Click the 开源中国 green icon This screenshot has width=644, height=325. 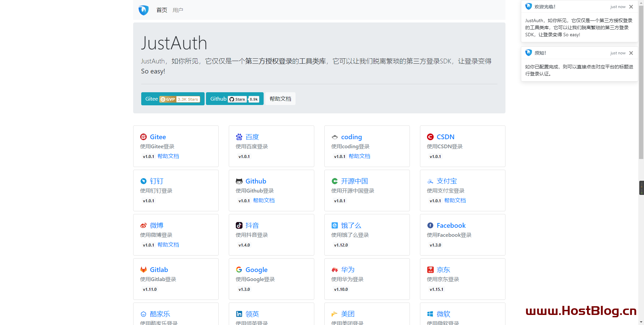click(x=335, y=181)
